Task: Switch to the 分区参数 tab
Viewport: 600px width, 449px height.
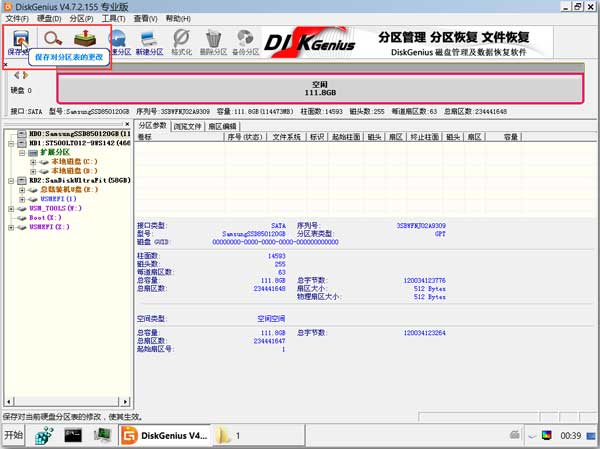Action: pos(152,126)
